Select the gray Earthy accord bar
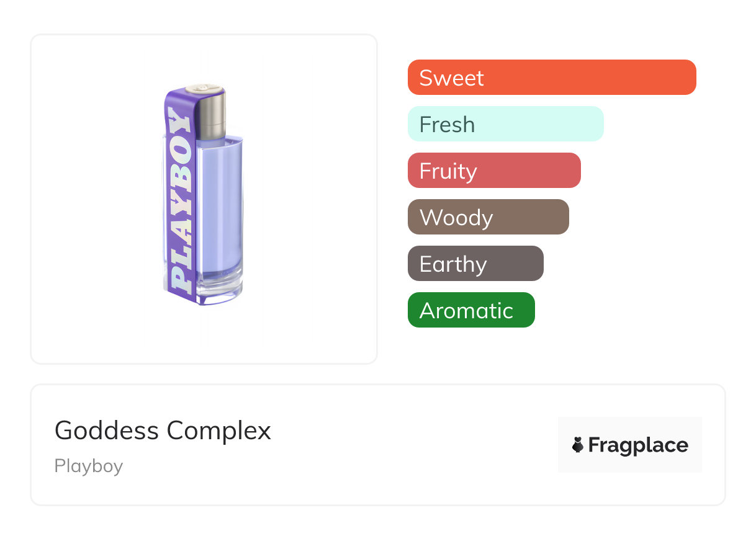Viewport: 756px width, 536px height. (x=475, y=264)
